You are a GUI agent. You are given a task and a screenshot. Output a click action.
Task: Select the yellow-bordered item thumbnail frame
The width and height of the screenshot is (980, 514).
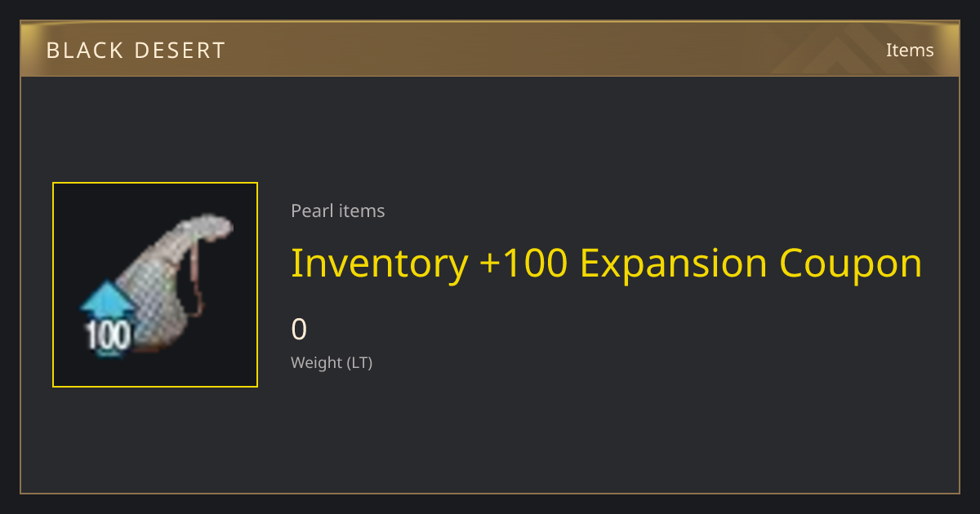coord(155,285)
